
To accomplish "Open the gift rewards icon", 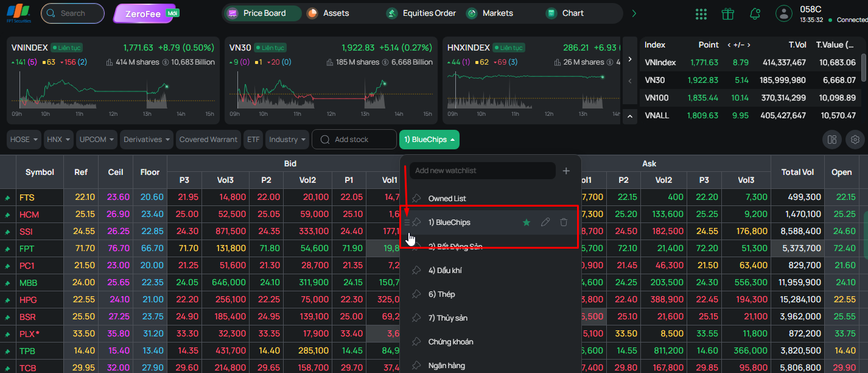I will coord(727,13).
